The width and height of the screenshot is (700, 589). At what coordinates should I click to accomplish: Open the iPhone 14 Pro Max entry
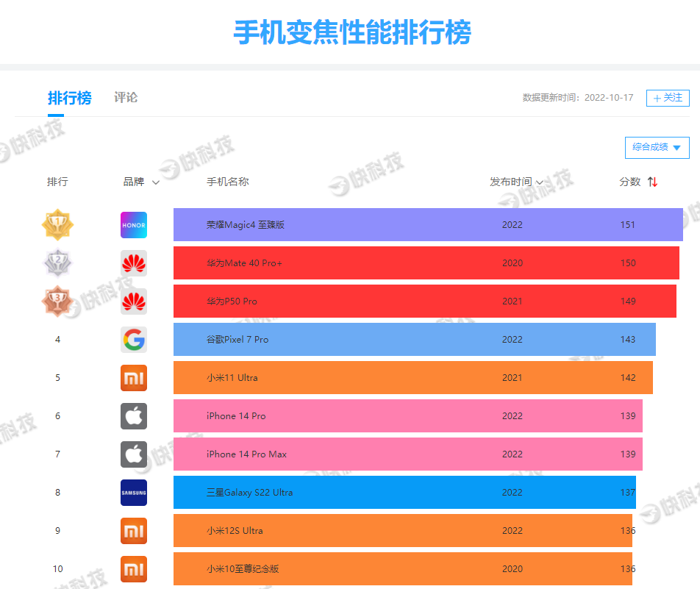click(x=408, y=454)
